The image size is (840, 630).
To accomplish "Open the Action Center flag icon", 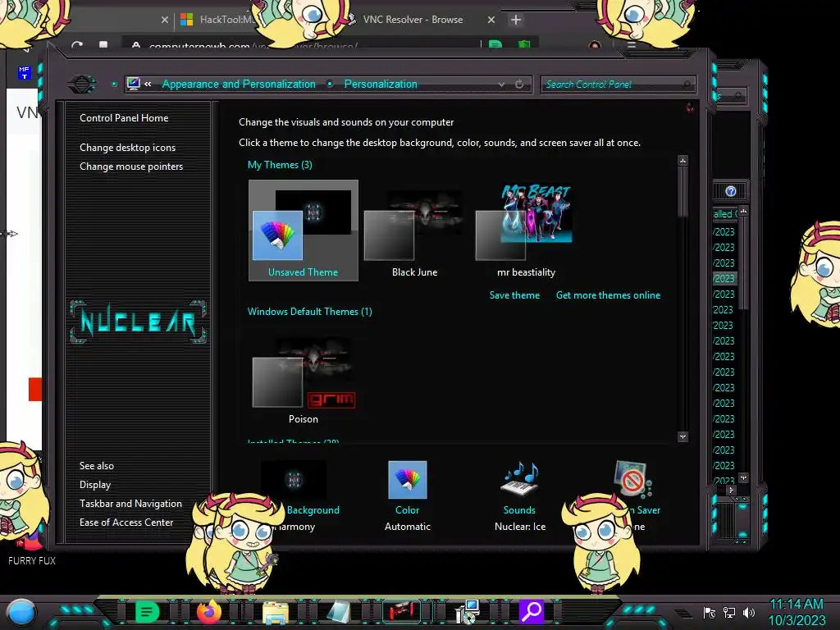I will [710, 612].
